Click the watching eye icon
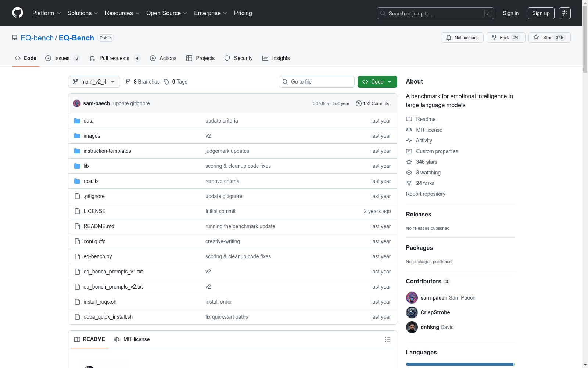This screenshot has width=588, height=368. pos(409,173)
